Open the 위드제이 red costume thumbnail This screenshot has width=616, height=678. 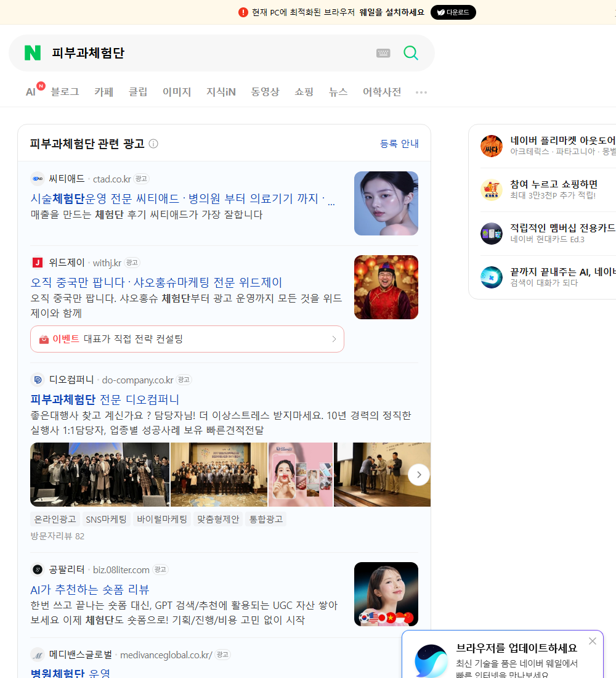click(x=386, y=287)
